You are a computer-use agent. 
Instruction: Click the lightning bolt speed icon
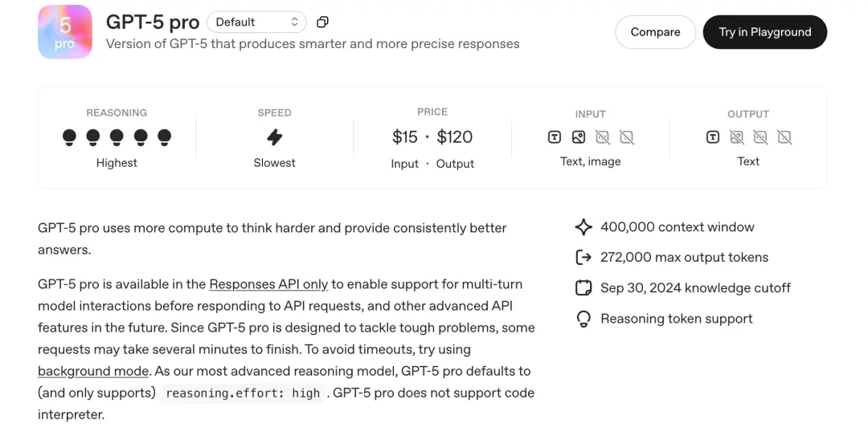coord(275,137)
